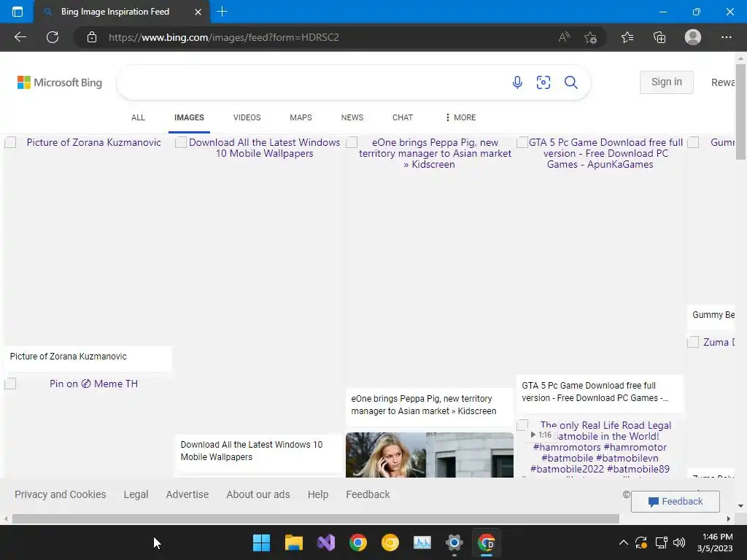The height and width of the screenshot is (560, 747).
Task: Add this page to favorites star icon
Action: [590, 37]
